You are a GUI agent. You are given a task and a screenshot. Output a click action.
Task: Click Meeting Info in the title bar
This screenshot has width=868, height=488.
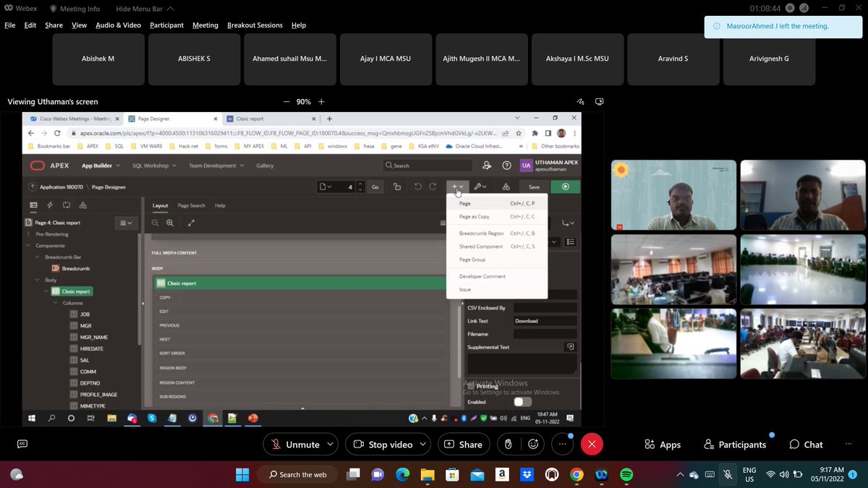point(75,9)
